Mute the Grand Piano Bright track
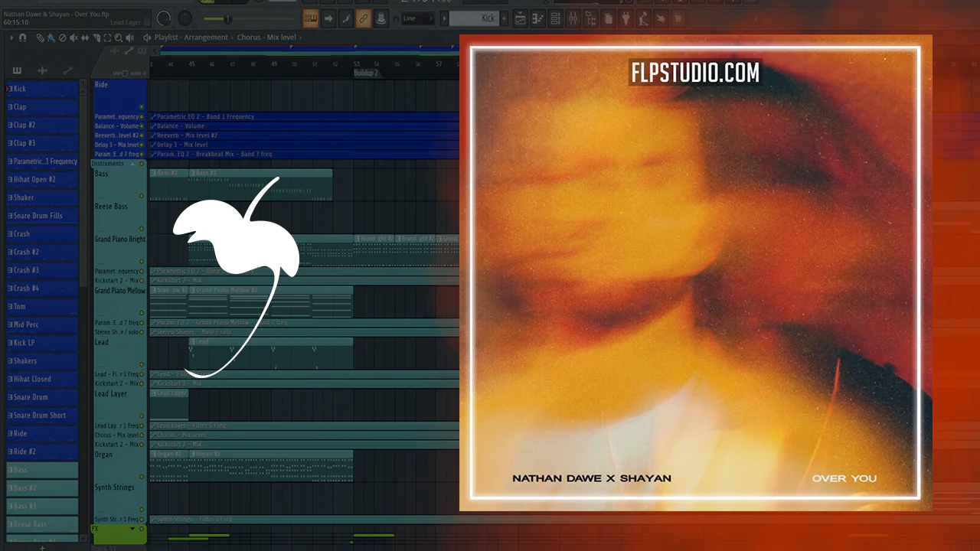Image resolution: width=980 pixels, height=551 pixels. [142, 262]
